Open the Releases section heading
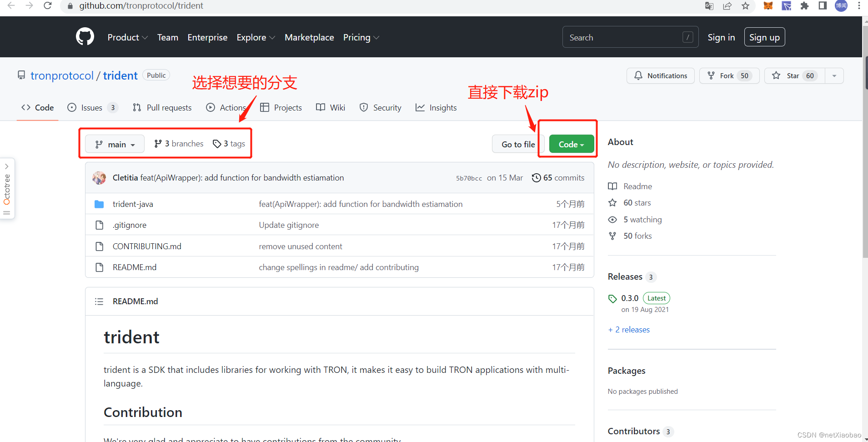The image size is (868, 442). coord(625,276)
